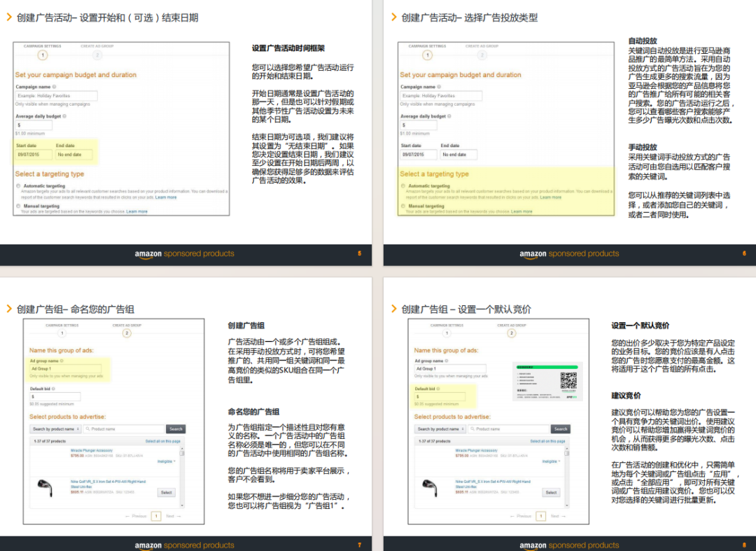Click Learn more under Automatic targeting, slide 5
The height and width of the screenshot is (551, 756).
(166, 197)
